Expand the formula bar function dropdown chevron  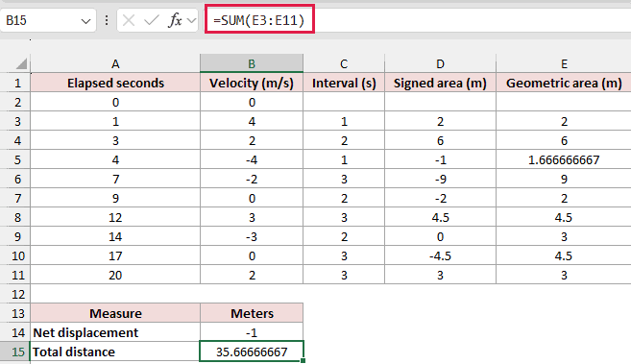click(192, 20)
